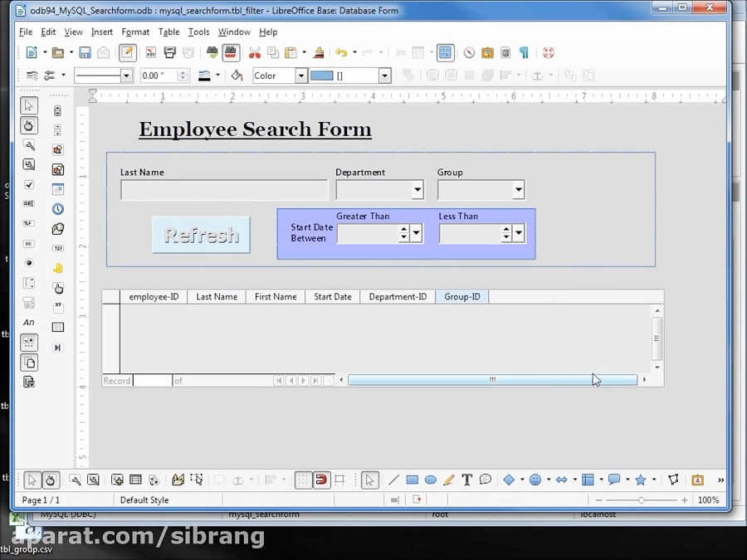The width and height of the screenshot is (747, 560).
Task: Adjust the zoom slider in the status bar
Action: coord(641,499)
